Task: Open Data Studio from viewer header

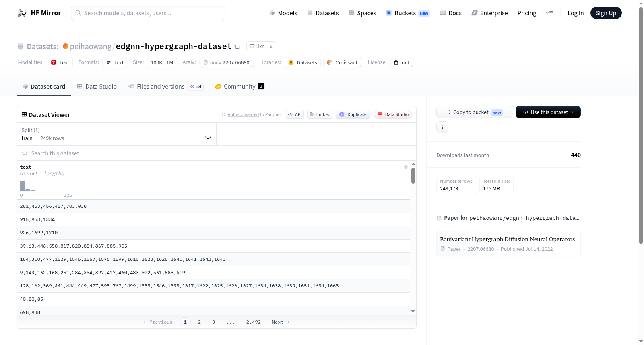Action: point(393,114)
